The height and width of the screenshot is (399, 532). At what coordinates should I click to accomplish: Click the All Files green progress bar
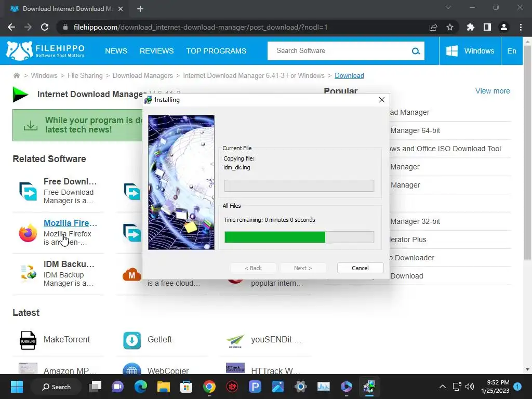click(299, 237)
